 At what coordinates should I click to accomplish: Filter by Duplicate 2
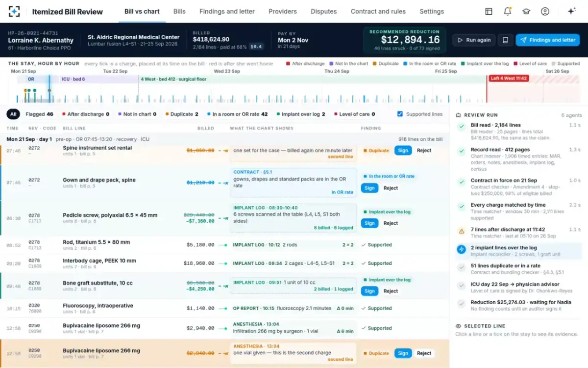pyautogui.click(x=181, y=114)
